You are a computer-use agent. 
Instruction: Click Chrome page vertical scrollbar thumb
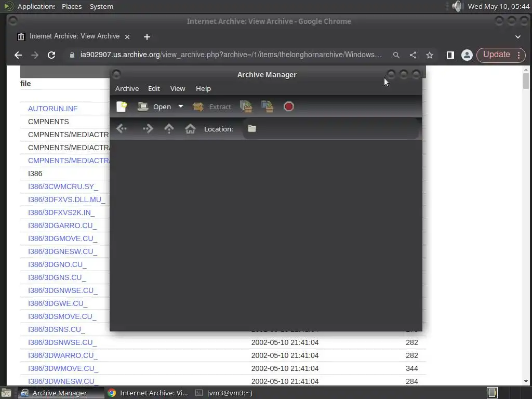click(526, 81)
